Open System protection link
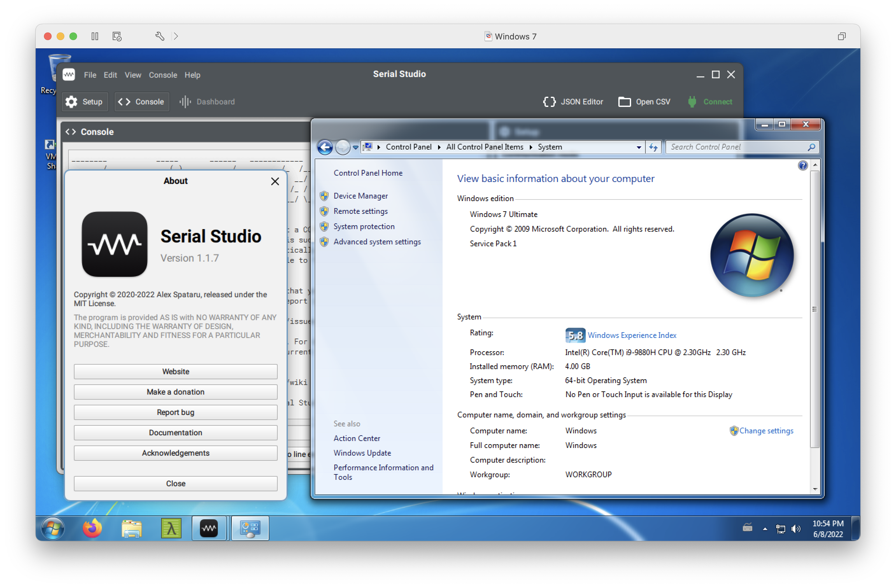This screenshot has height=588, width=896. (x=364, y=226)
